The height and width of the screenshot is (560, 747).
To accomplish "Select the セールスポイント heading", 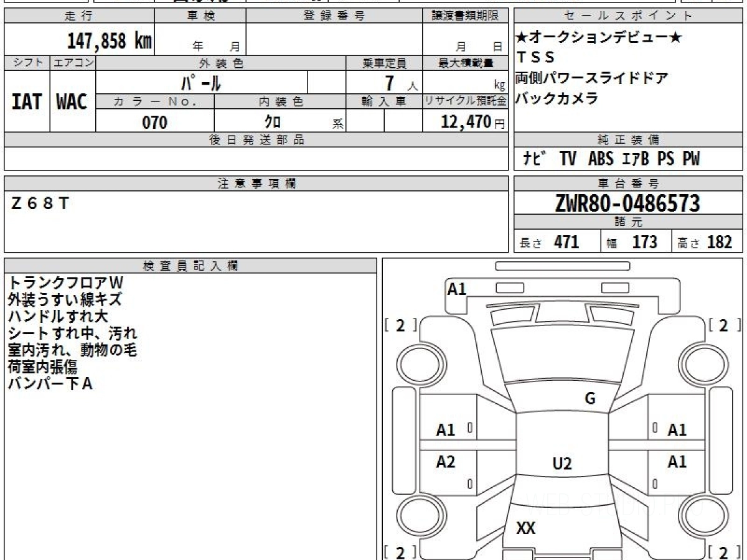I will pyautogui.click(x=628, y=16).
